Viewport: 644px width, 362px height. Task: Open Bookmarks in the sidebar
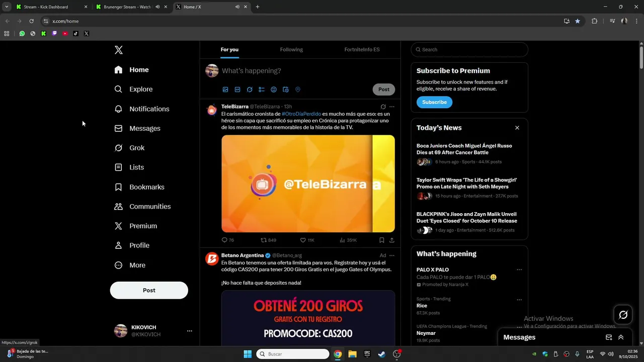140,187
